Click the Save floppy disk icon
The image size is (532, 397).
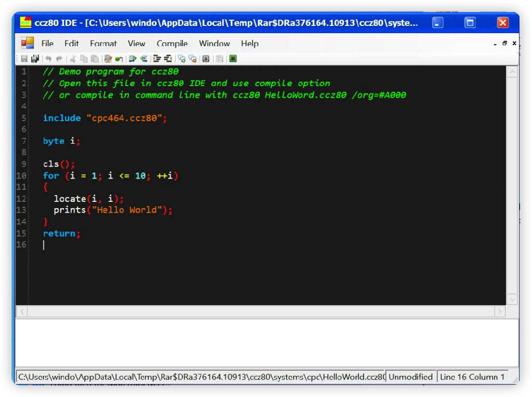[x=24, y=59]
